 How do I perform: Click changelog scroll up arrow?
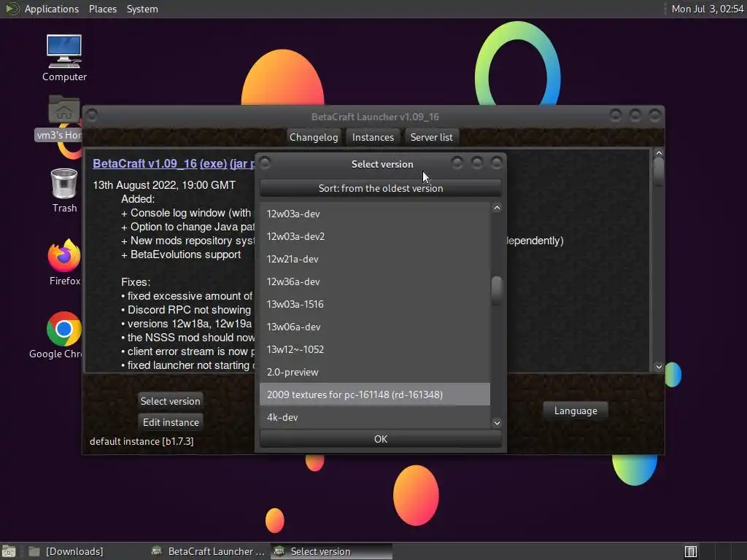[659, 153]
